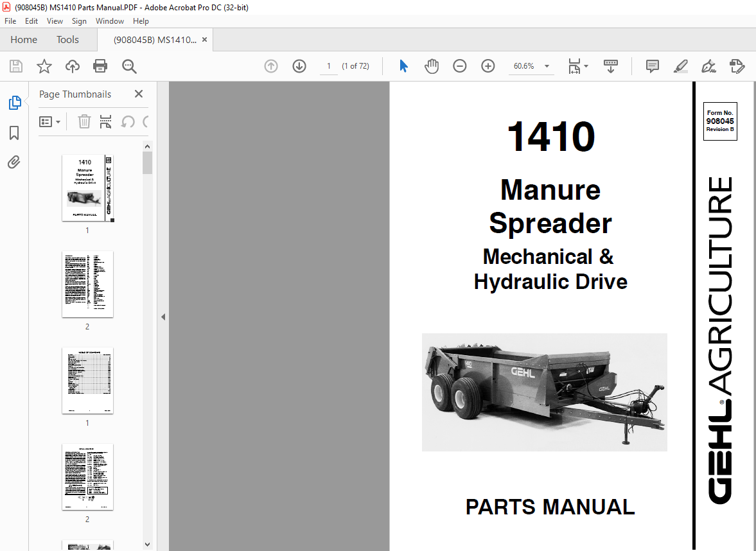Screen dimensions: 756x551
Task: Close the Page Thumbnails panel
Action: point(139,94)
